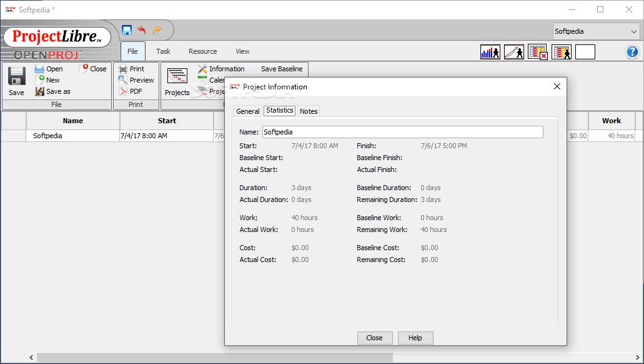Open project Information tool

point(221,69)
